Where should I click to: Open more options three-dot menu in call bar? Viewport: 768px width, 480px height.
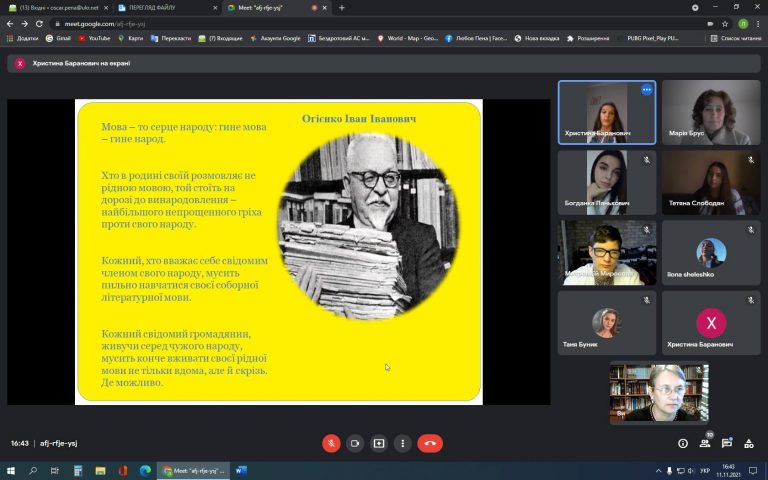click(403, 443)
